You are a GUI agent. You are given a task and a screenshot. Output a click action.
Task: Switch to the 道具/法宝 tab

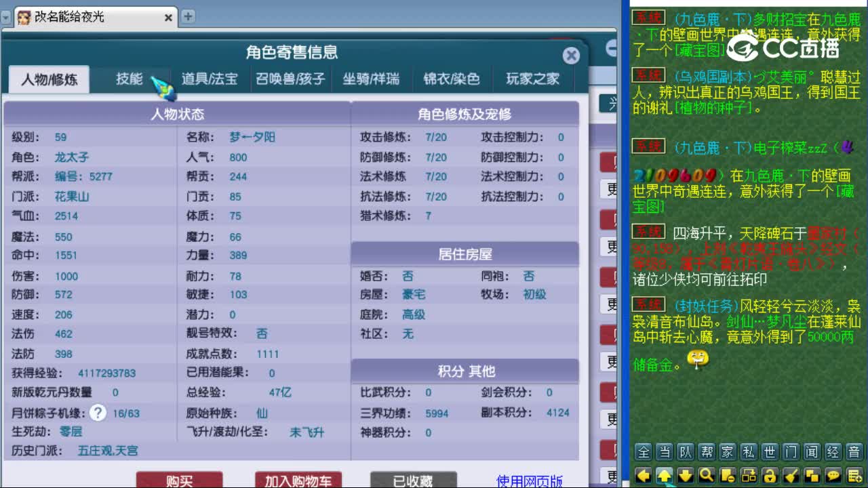pos(210,79)
